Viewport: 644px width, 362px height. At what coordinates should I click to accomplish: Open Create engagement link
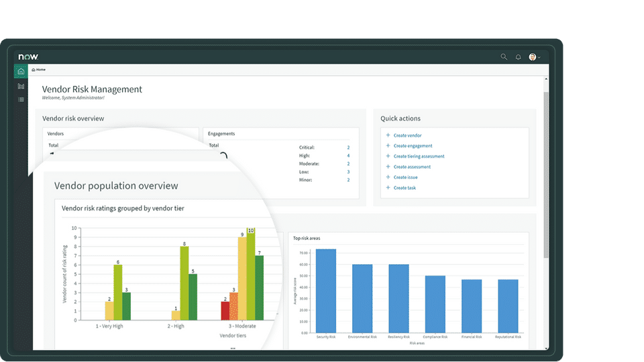click(413, 145)
